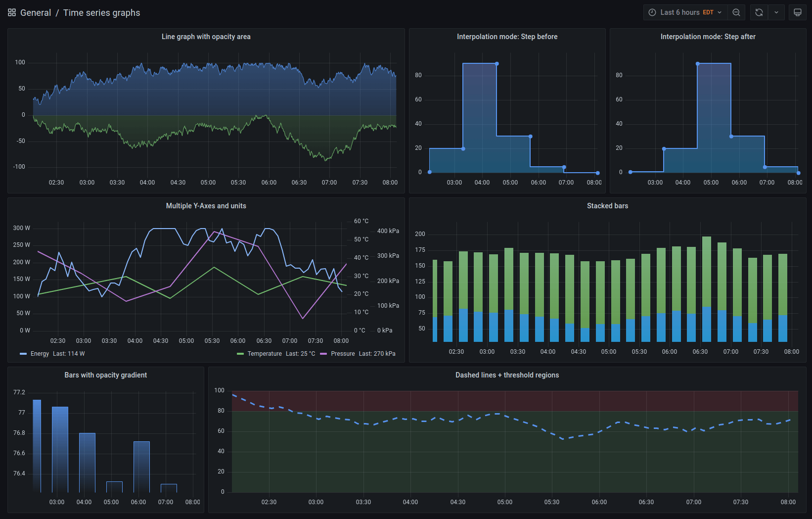
Task: Open Line graph with opacity area panel menu
Action: click(x=206, y=37)
